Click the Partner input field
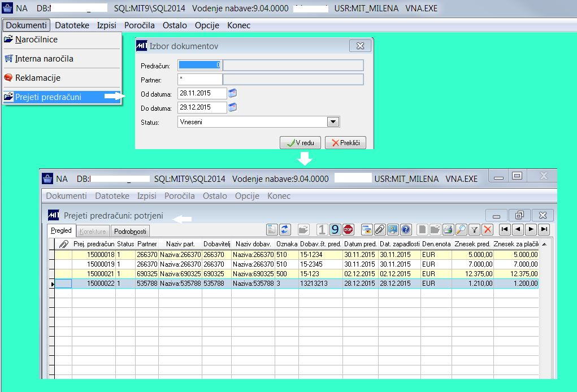The image size is (577, 392). (199, 80)
